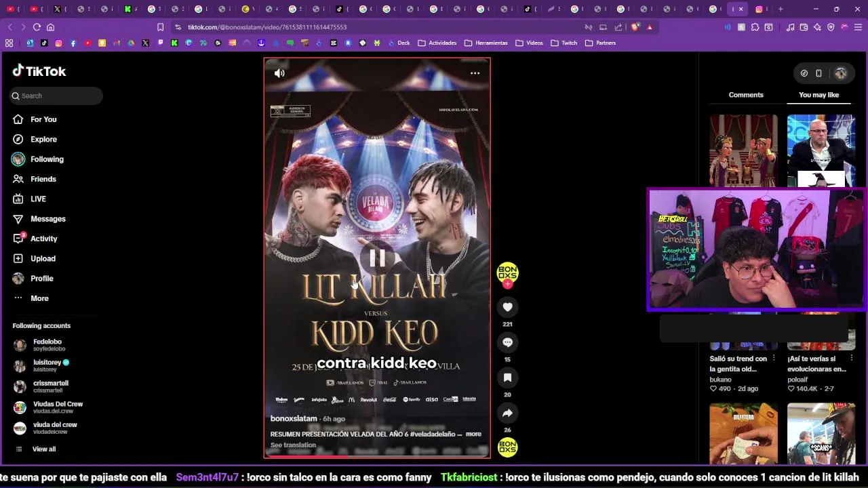Image resolution: width=868 pixels, height=488 pixels.
Task: Expand the More sidebar menu
Action: point(39,298)
